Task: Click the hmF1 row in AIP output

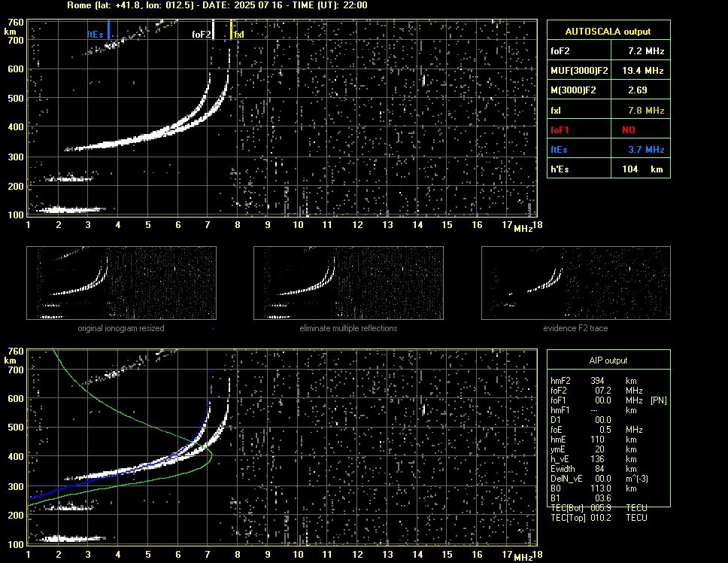Action: click(594, 410)
